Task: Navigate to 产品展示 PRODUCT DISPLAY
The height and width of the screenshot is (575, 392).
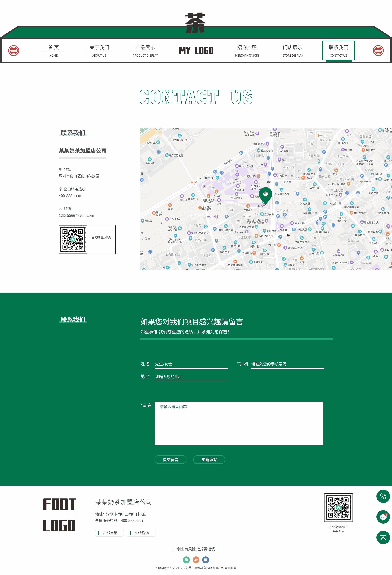Action: coord(145,50)
